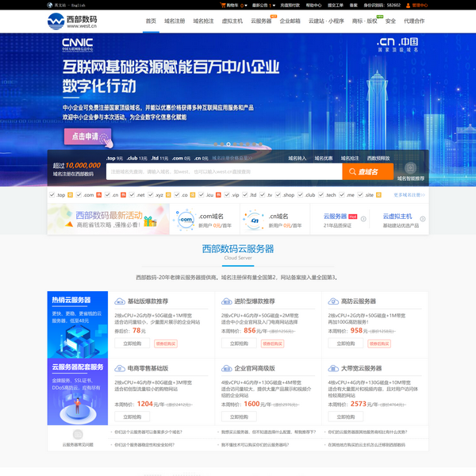The height and width of the screenshot is (476, 476).
Task: Click the .cn域名 promo icon
Action: pyautogui.click(x=254, y=219)
